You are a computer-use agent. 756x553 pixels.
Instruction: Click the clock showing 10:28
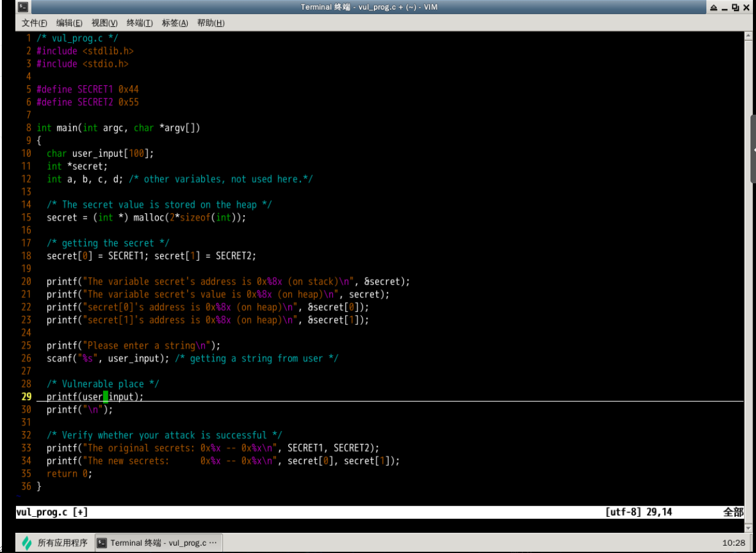pyautogui.click(x=733, y=543)
